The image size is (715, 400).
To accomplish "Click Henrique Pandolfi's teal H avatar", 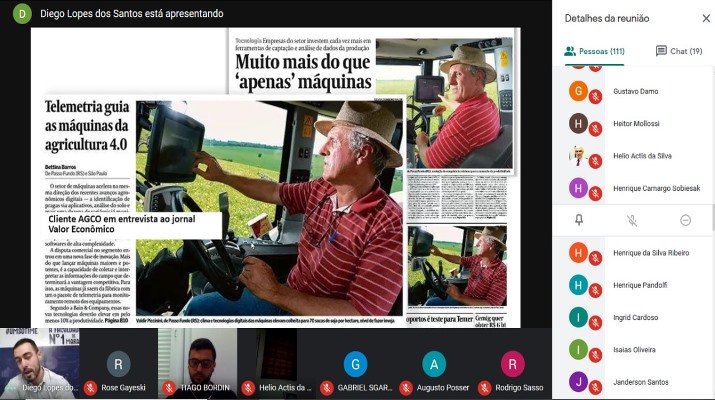I will [578, 285].
